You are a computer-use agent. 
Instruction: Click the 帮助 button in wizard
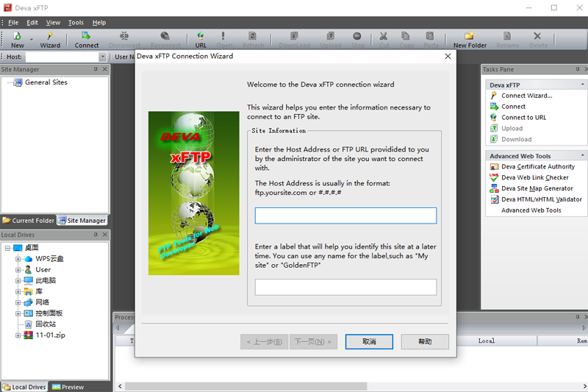(x=425, y=342)
